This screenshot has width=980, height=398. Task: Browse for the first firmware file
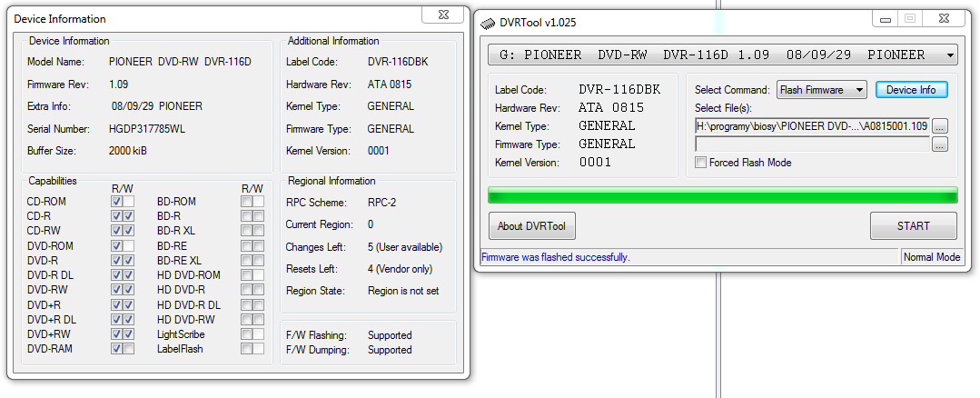click(x=940, y=126)
